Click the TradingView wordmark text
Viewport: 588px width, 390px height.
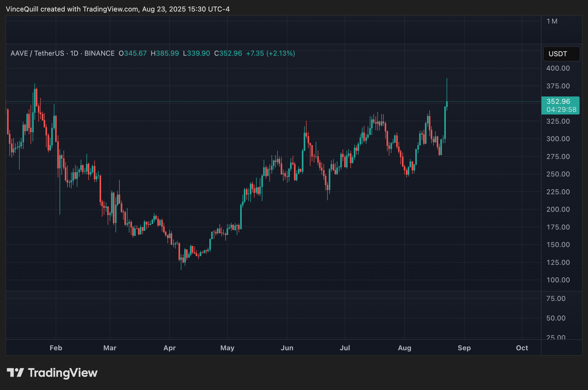coord(63,373)
